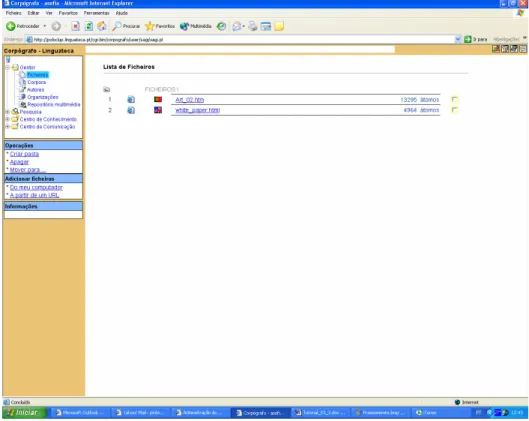The image size is (529, 421).
Task: Check the box for white_paper.html
Action: 454,110
